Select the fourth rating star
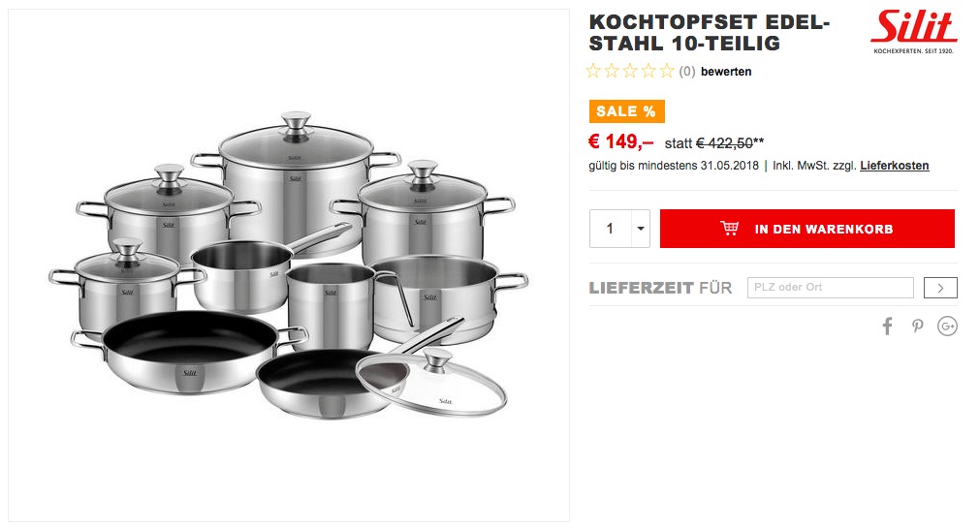980x529 pixels. tap(648, 71)
